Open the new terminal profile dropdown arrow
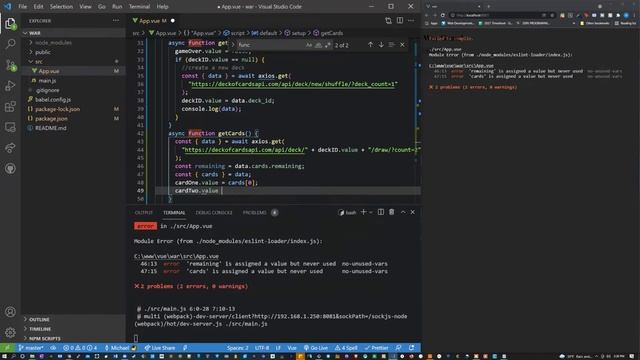 (x=371, y=212)
